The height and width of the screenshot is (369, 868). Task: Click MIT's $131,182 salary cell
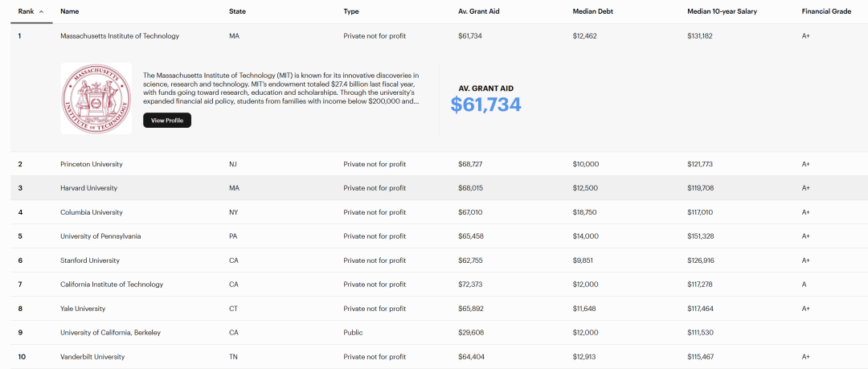point(700,36)
